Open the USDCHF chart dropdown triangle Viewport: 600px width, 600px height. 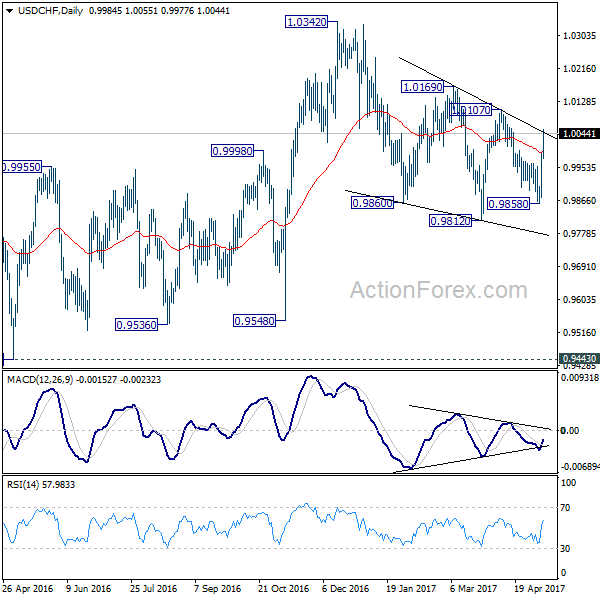10,11
